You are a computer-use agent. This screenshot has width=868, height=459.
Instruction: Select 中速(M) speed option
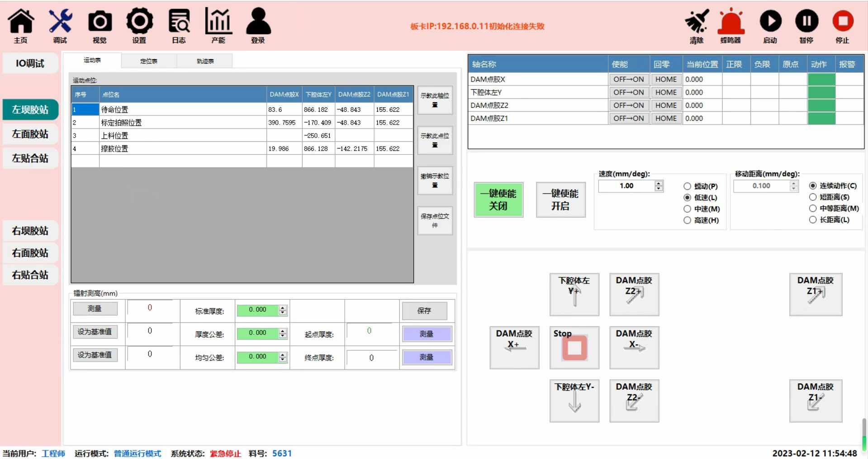(702, 209)
